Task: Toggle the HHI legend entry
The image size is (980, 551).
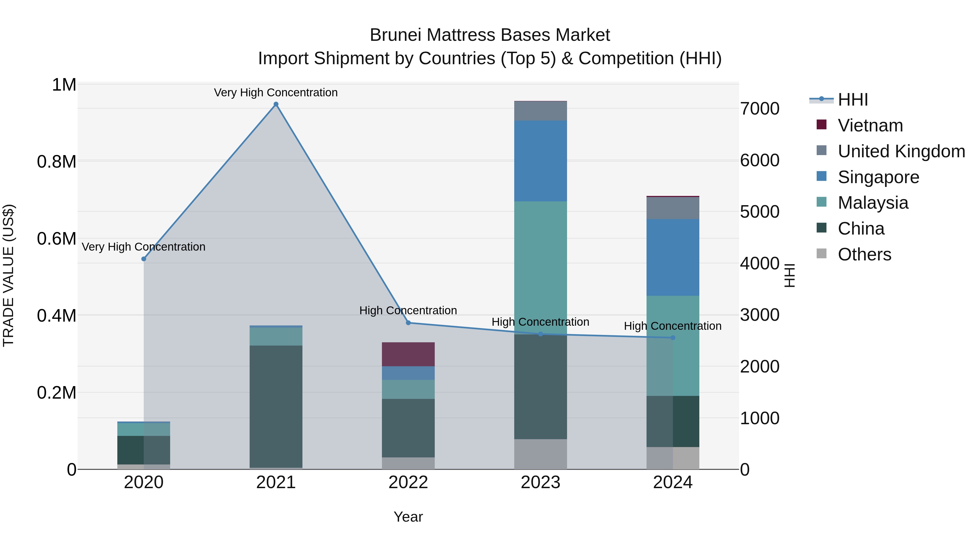Action: pyautogui.click(x=839, y=100)
